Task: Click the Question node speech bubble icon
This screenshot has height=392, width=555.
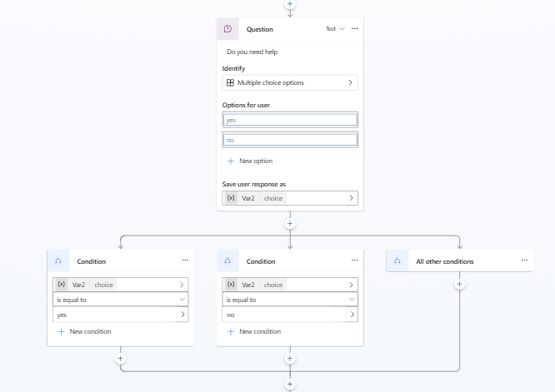Action: coord(228,29)
